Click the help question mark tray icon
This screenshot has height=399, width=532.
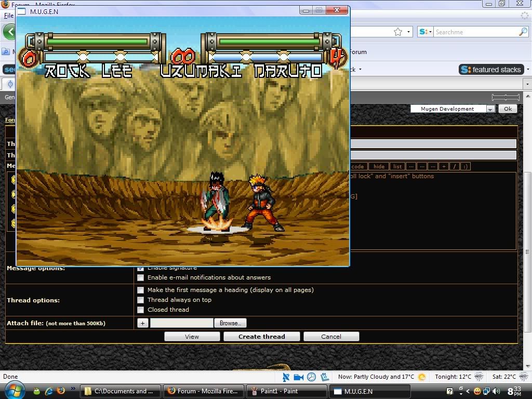[449, 392]
